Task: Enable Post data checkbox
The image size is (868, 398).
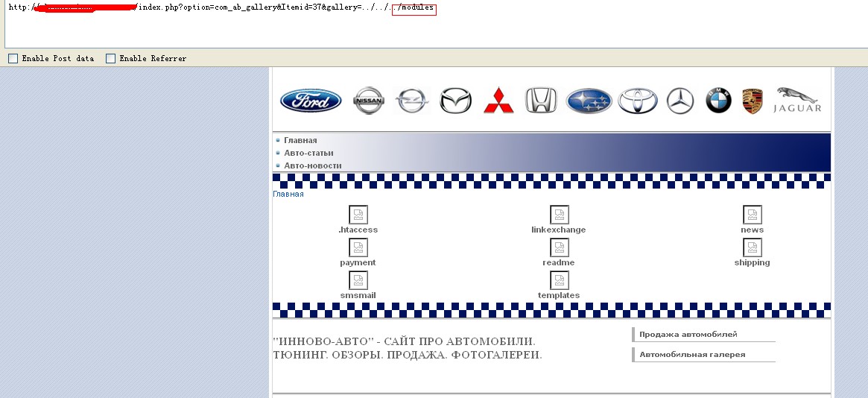Action: [x=13, y=58]
